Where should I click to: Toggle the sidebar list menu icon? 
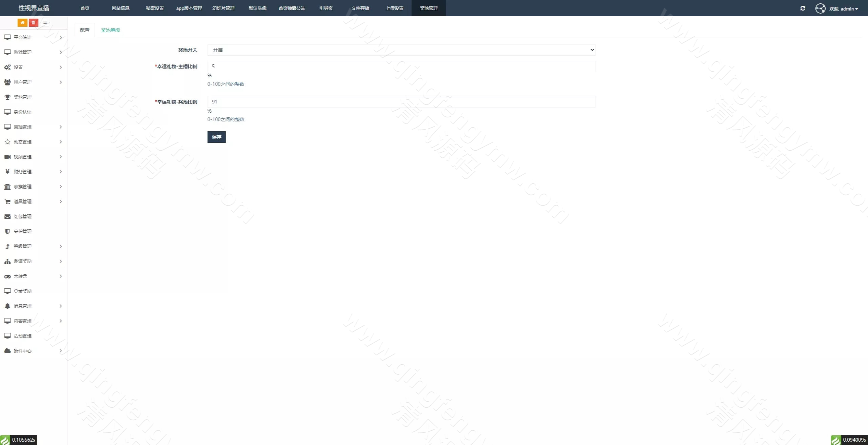44,23
